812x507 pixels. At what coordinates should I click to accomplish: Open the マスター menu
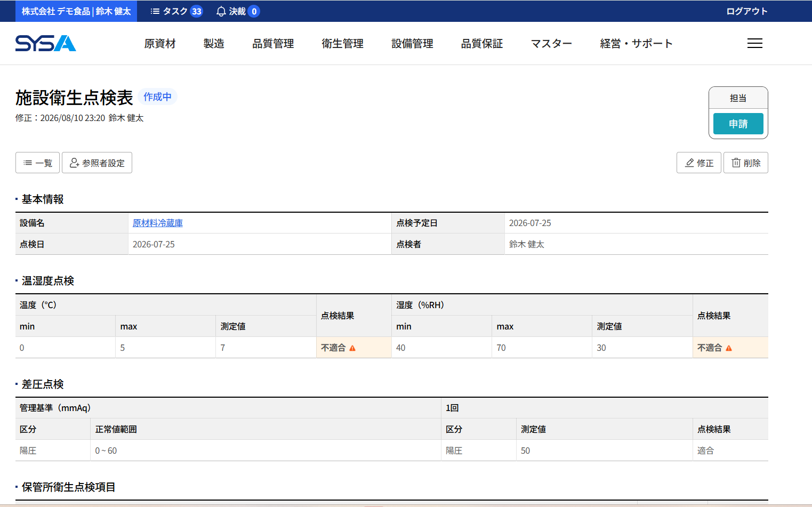pyautogui.click(x=551, y=44)
